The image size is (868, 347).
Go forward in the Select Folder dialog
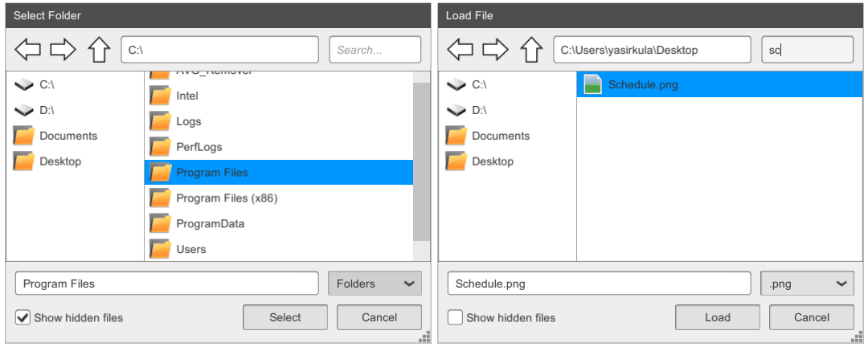[63, 50]
